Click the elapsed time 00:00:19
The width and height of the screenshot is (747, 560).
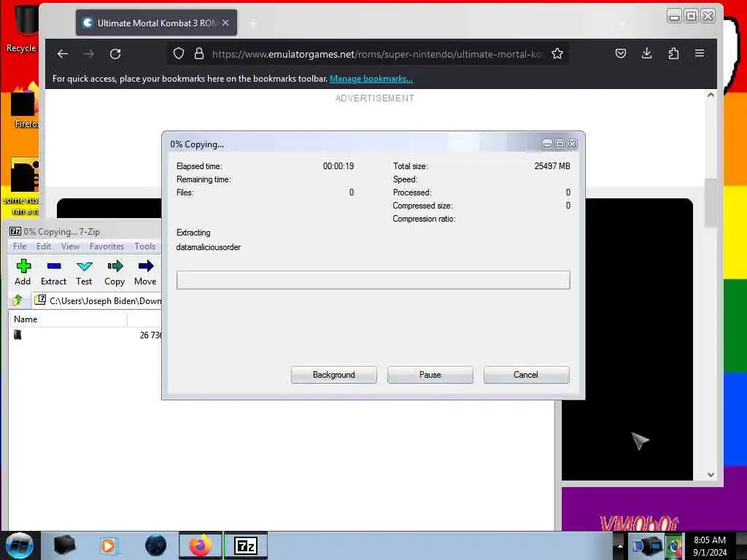point(338,166)
